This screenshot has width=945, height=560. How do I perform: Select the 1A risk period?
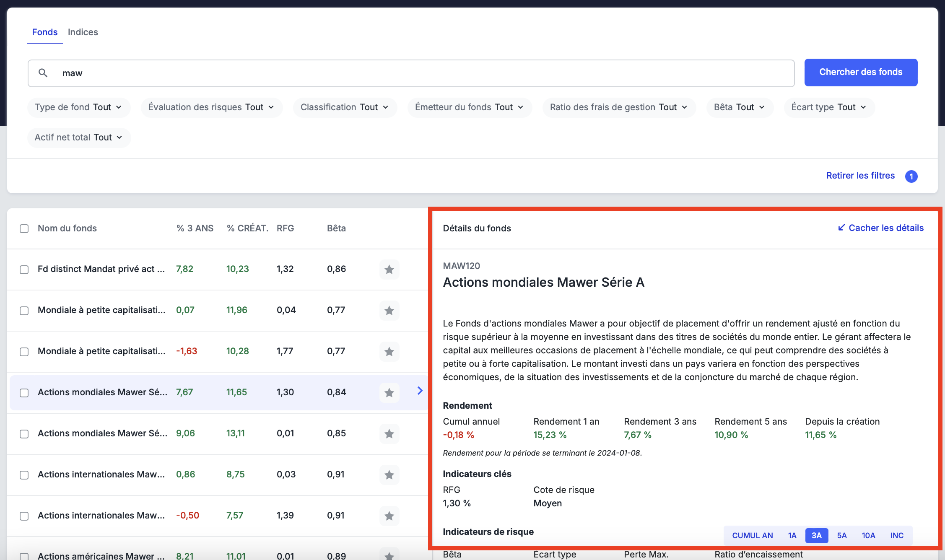pos(792,535)
